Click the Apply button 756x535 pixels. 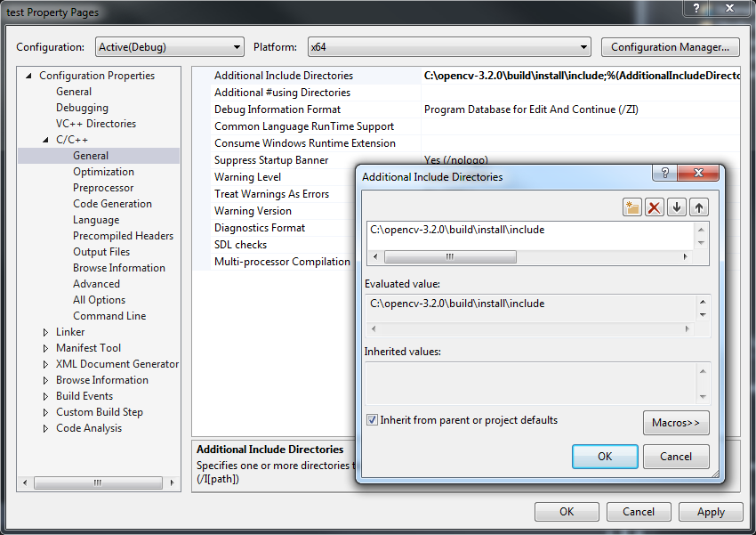pyautogui.click(x=711, y=511)
